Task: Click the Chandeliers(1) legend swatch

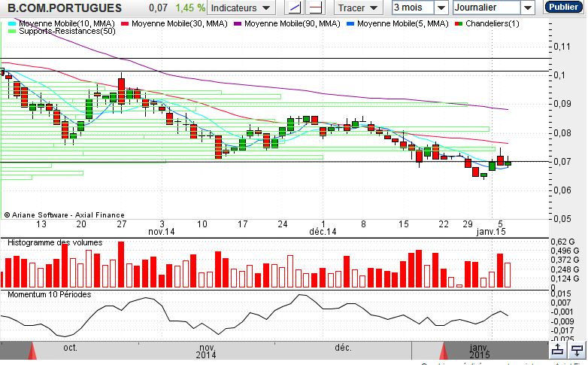Action: point(459,23)
